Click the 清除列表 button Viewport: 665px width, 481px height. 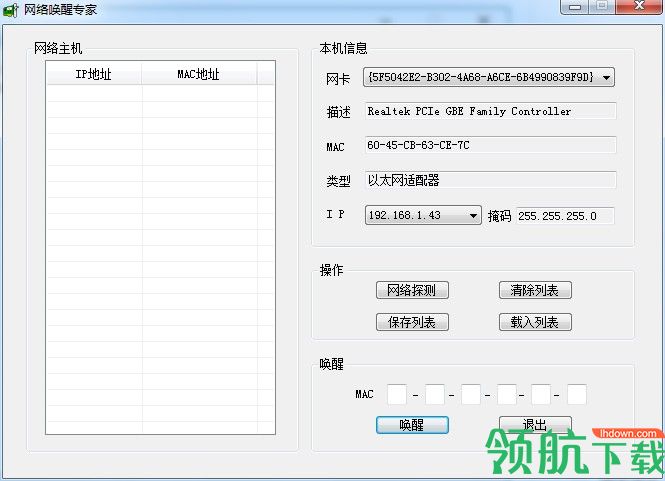(535, 290)
